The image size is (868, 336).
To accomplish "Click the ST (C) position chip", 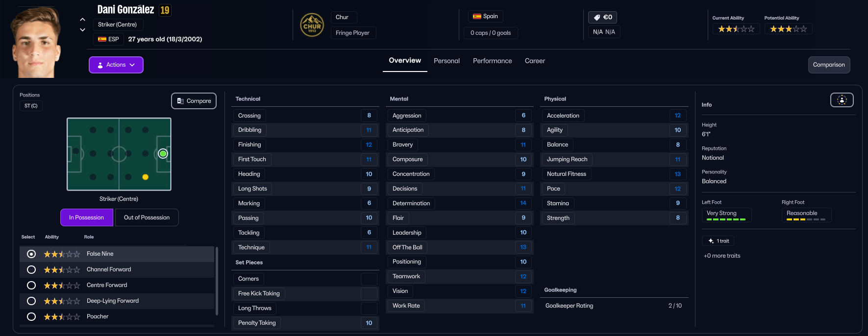I will pos(31,106).
